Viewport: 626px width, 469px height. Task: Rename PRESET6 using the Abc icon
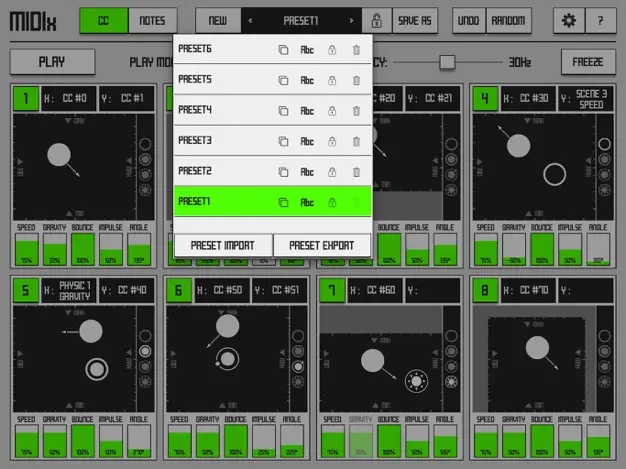tap(307, 50)
